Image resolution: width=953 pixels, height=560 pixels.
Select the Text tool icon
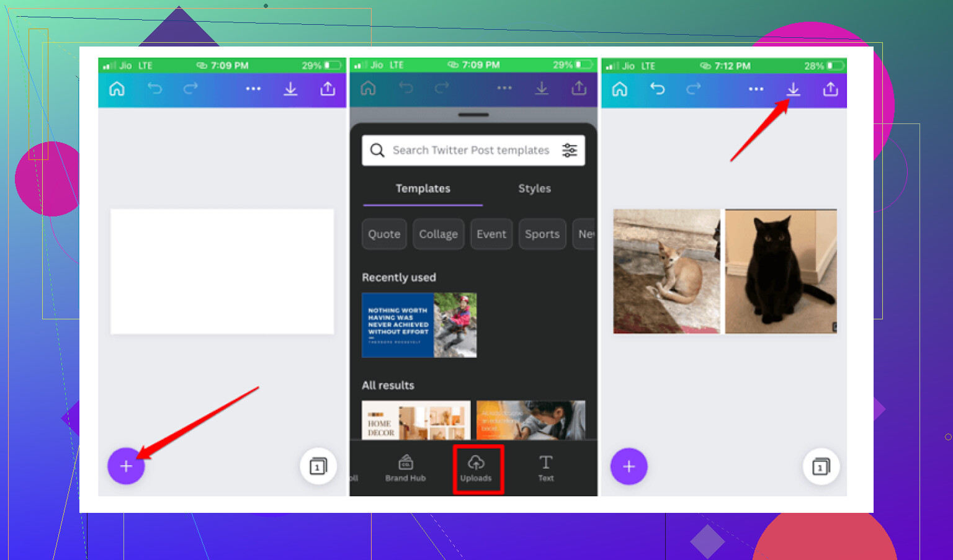pyautogui.click(x=546, y=468)
